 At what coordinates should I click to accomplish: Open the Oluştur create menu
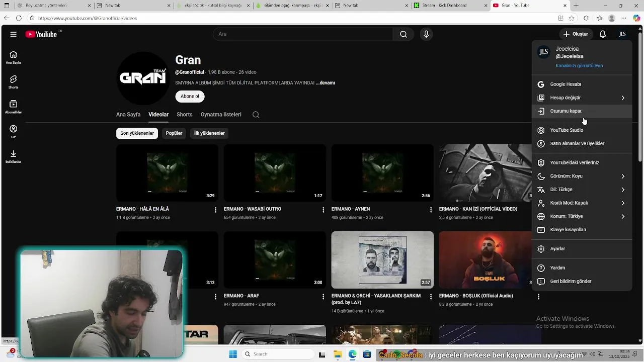coord(576,34)
